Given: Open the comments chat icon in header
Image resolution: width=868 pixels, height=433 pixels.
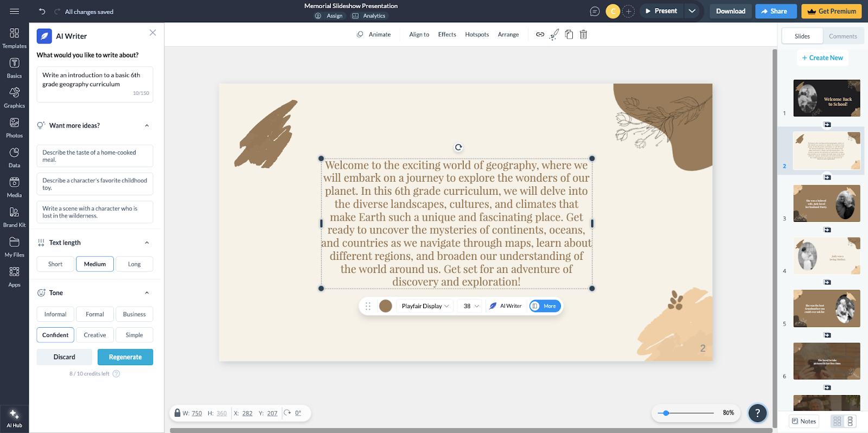Looking at the screenshot, I should point(595,11).
